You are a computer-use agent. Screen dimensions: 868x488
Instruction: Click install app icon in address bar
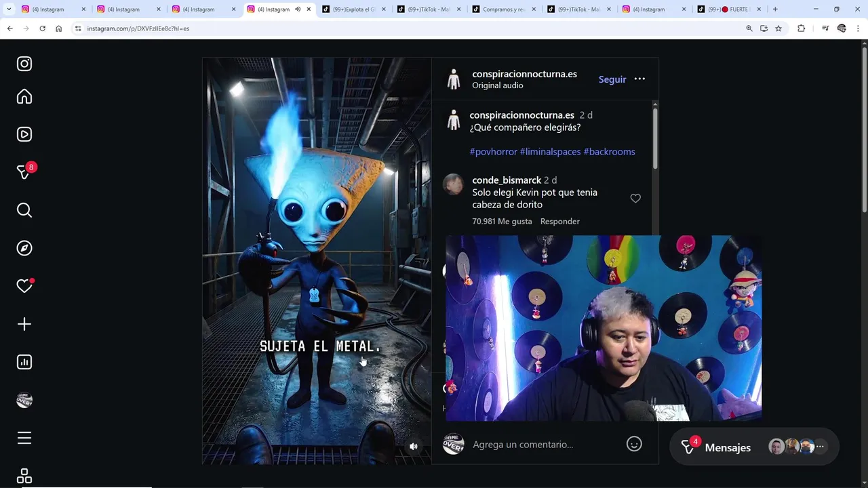764,28
